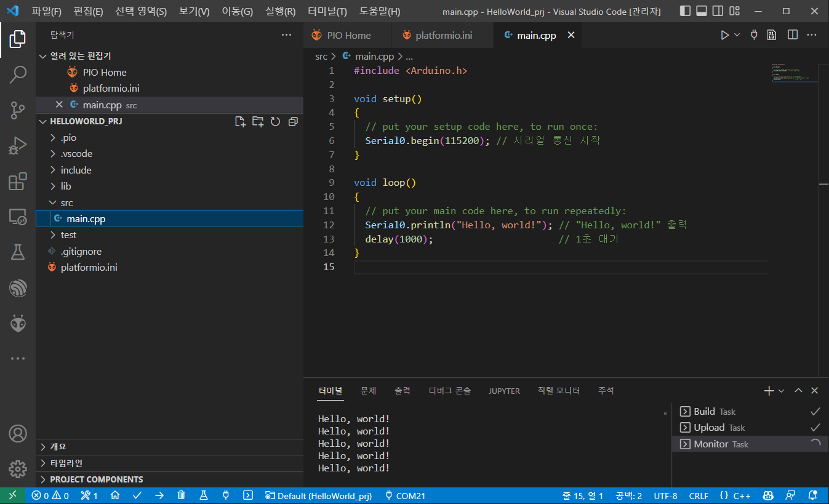Maximize the terminal panel size chevron

[798, 391]
